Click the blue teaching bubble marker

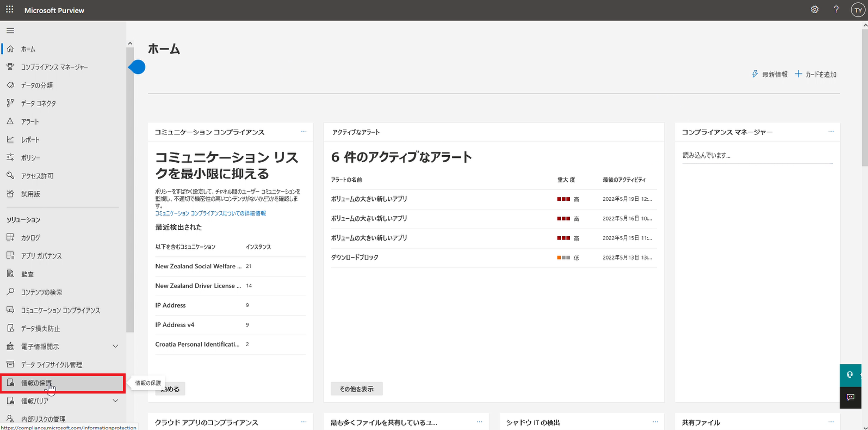click(x=138, y=67)
